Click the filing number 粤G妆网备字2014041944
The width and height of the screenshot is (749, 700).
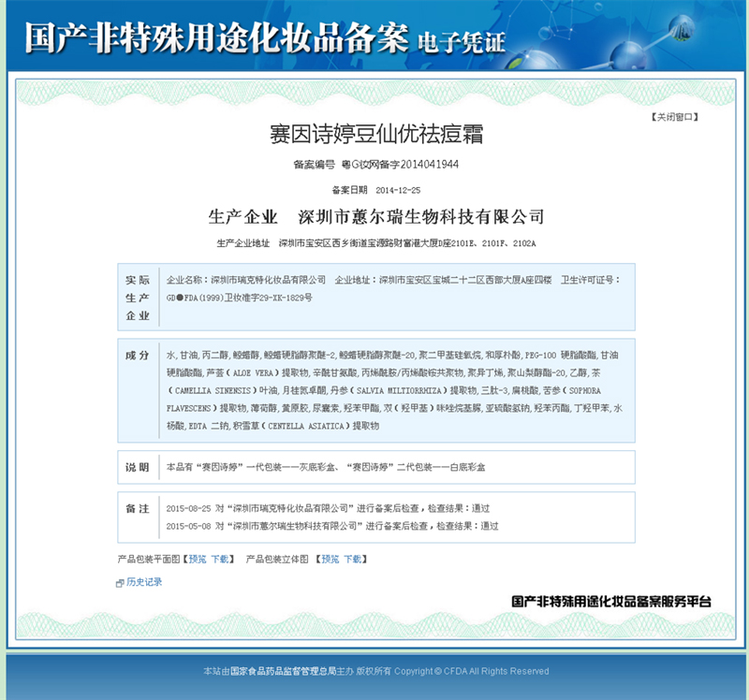(x=400, y=165)
